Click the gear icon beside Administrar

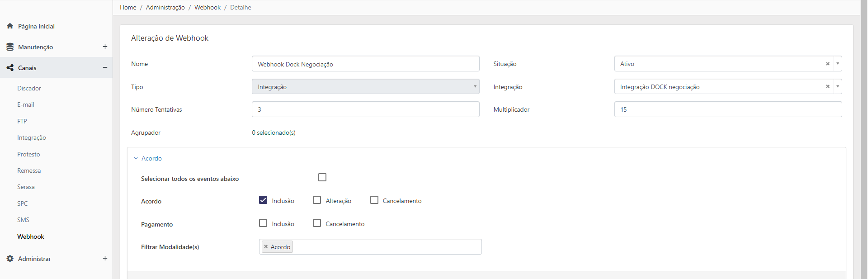click(x=10, y=259)
